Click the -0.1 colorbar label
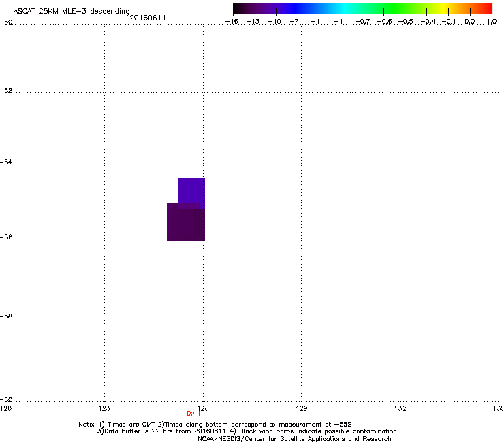Screen dimensions: 504x443 (x=449, y=22)
